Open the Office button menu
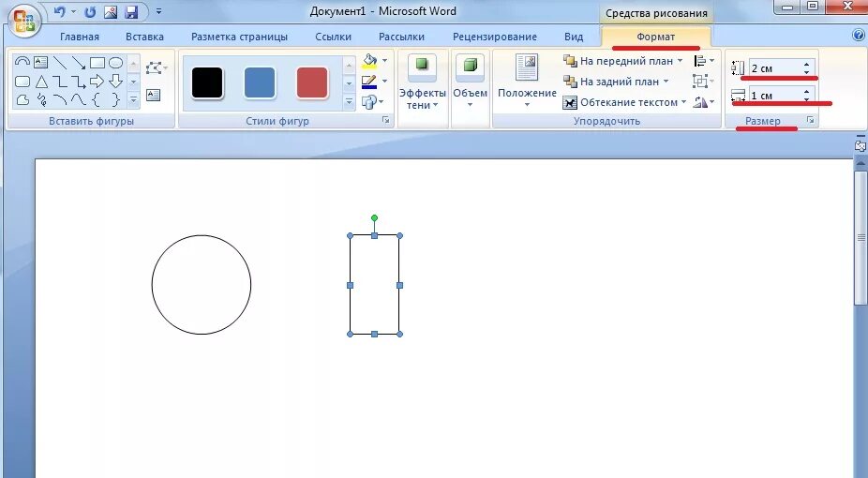The image size is (868, 478). point(24,21)
